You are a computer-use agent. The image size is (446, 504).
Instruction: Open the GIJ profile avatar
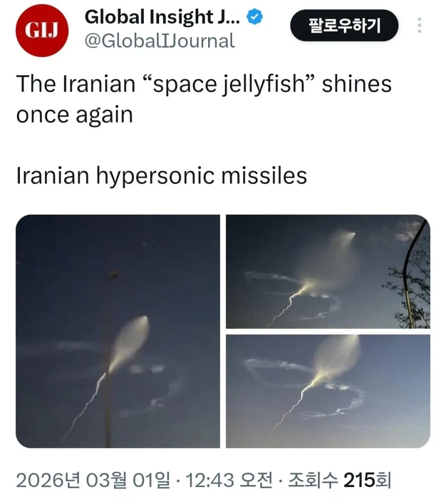[x=42, y=30]
